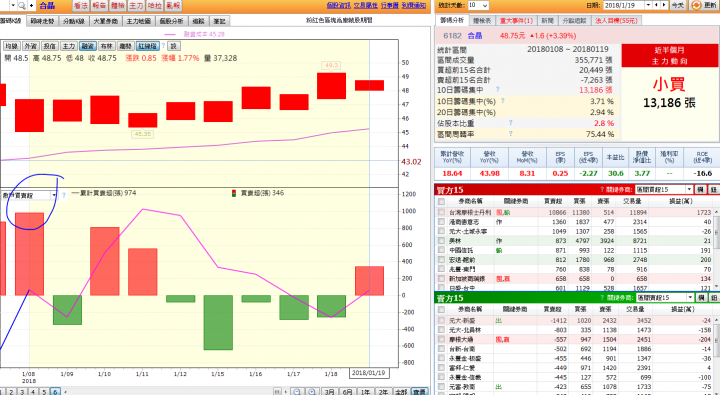This screenshot has height=395, width=720.
Task: Click the 哈拉 button
Action: tap(155, 6)
